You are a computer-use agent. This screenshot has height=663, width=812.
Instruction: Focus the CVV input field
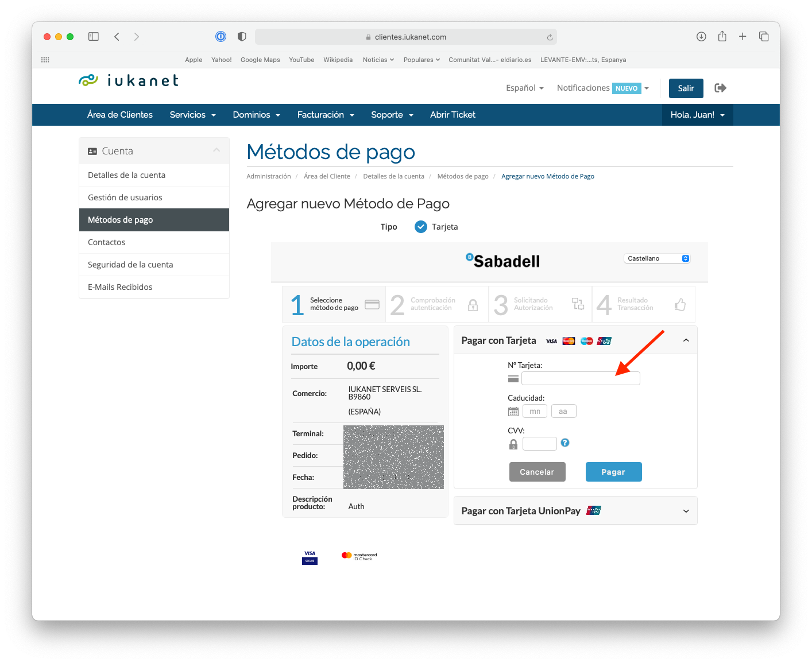(540, 444)
